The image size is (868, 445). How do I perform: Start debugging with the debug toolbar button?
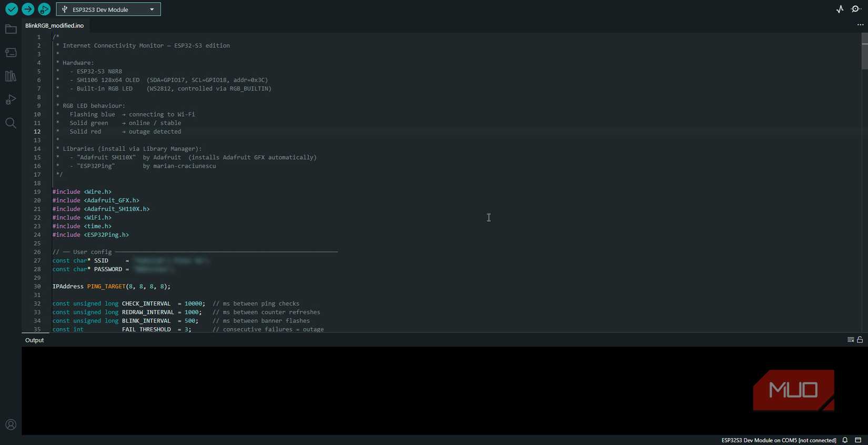(44, 9)
